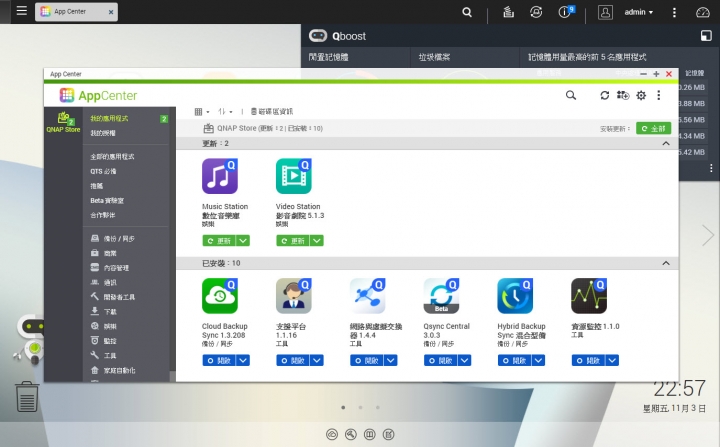Open Hybrid Backup Sync with 開啟 button
Screen dimensions: 720x447
(x=514, y=361)
